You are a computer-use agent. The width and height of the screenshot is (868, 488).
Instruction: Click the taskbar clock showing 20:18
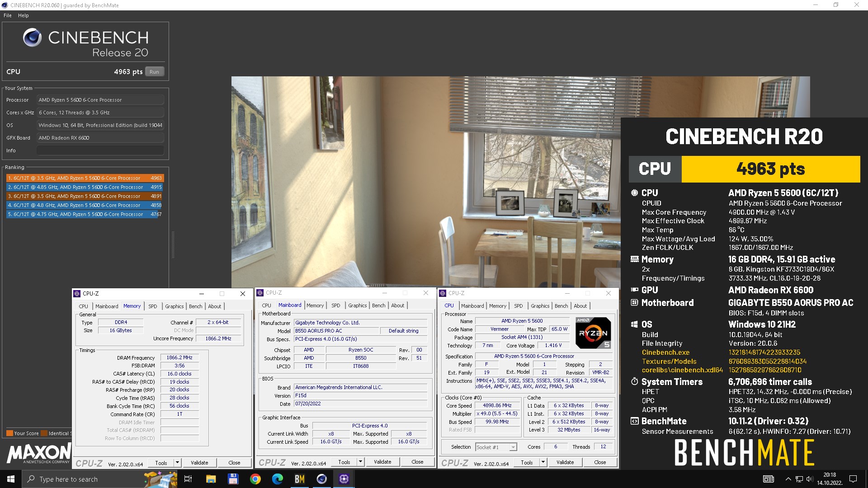(x=829, y=479)
